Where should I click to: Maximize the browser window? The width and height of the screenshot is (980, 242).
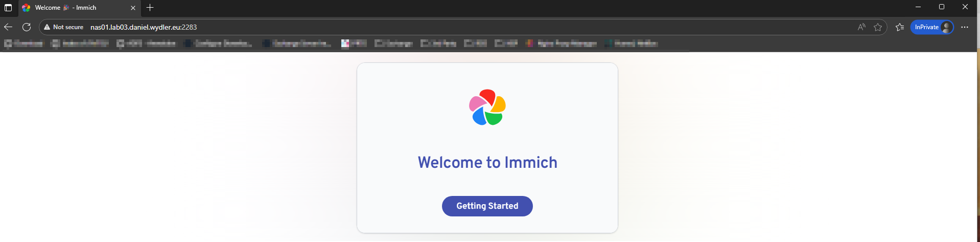[x=942, y=7]
